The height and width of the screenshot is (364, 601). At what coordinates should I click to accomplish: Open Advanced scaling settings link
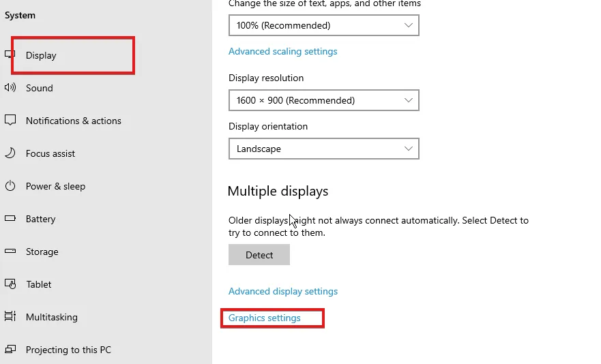click(282, 51)
